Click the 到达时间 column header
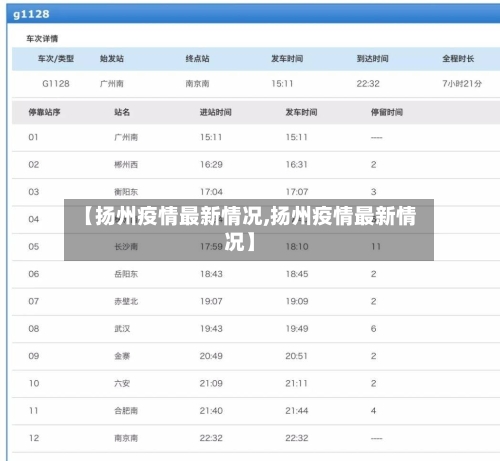 point(373,59)
